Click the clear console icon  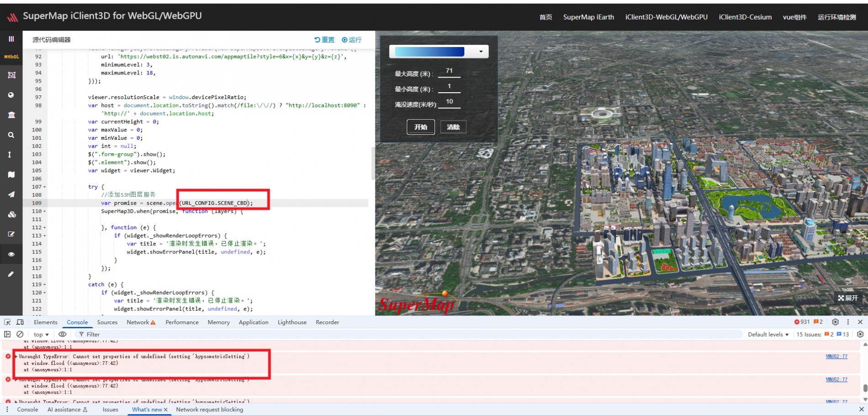pyautogui.click(x=20, y=334)
